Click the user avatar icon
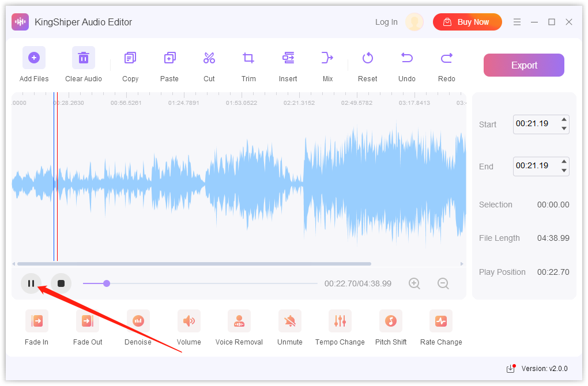588x386 pixels. click(x=414, y=22)
